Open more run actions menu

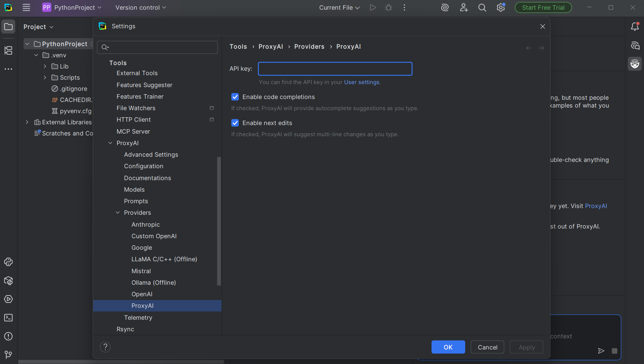click(405, 7)
